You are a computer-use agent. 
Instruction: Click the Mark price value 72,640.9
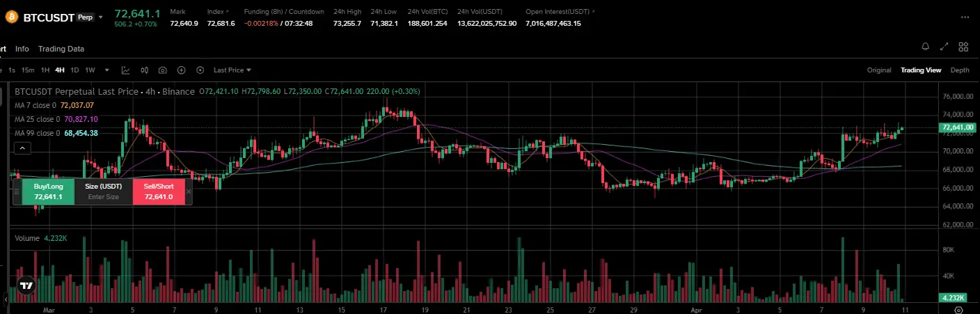point(184,24)
